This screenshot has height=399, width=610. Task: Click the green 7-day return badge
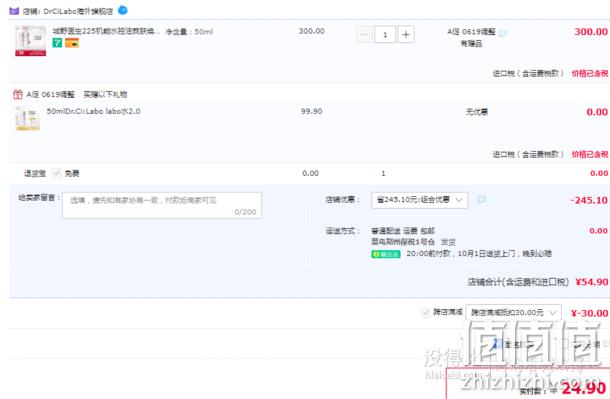tap(57, 43)
